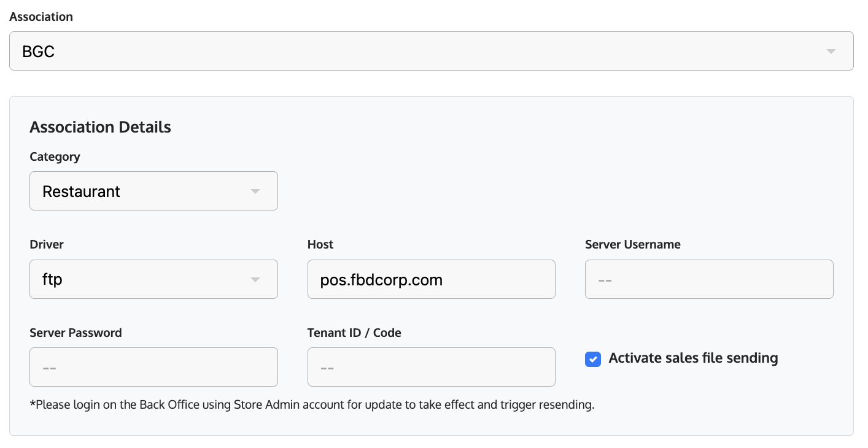
Task: Click the Host field label
Action: click(320, 244)
